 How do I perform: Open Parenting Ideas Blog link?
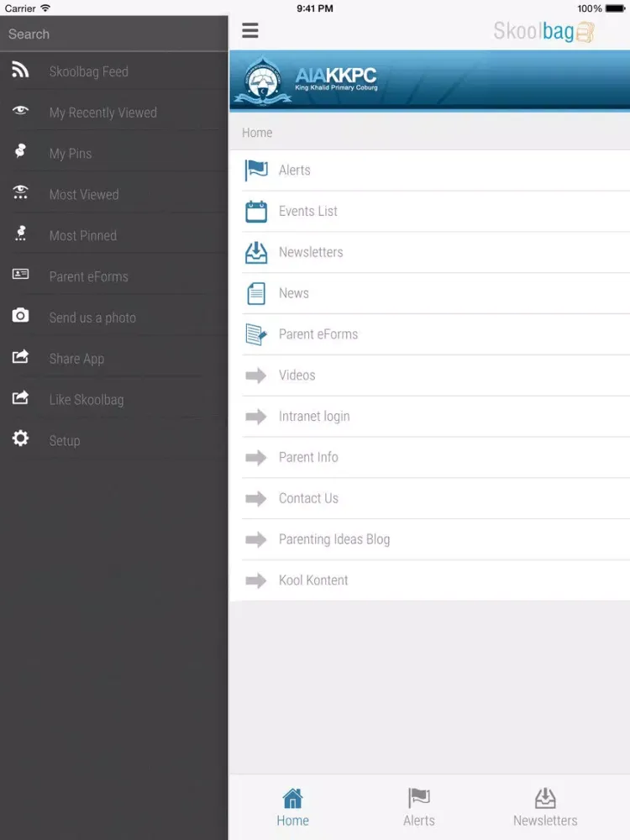tap(334, 539)
